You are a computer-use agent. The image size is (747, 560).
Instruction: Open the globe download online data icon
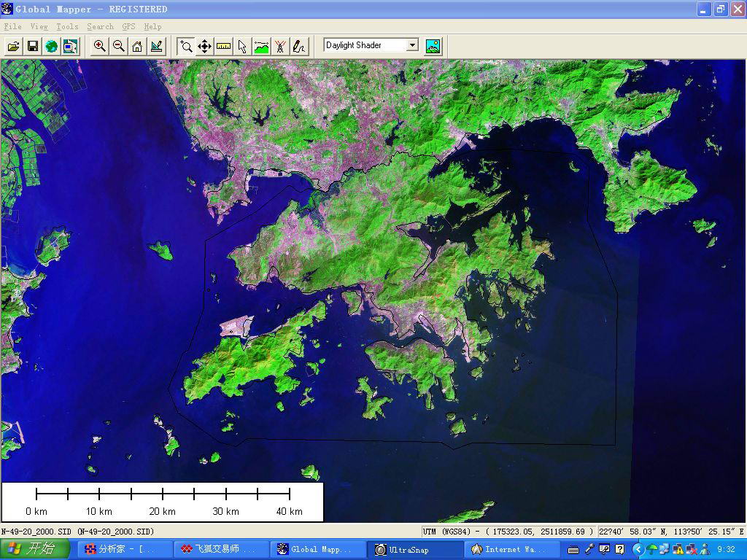click(x=51, y=46)
